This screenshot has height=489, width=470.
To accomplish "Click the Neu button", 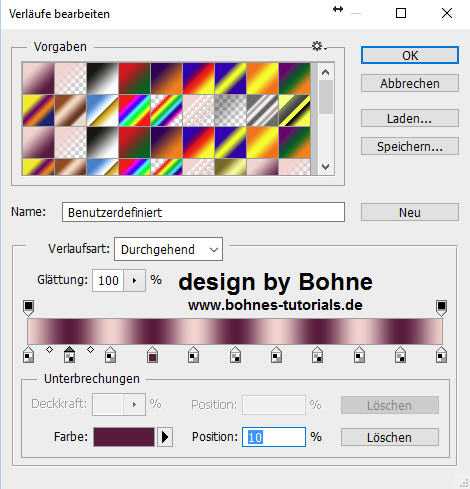I will pos(410,212).
